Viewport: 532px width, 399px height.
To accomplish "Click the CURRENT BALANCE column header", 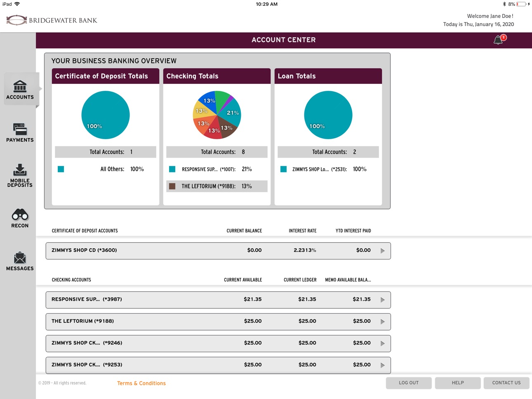I will (x=244, y=231).
